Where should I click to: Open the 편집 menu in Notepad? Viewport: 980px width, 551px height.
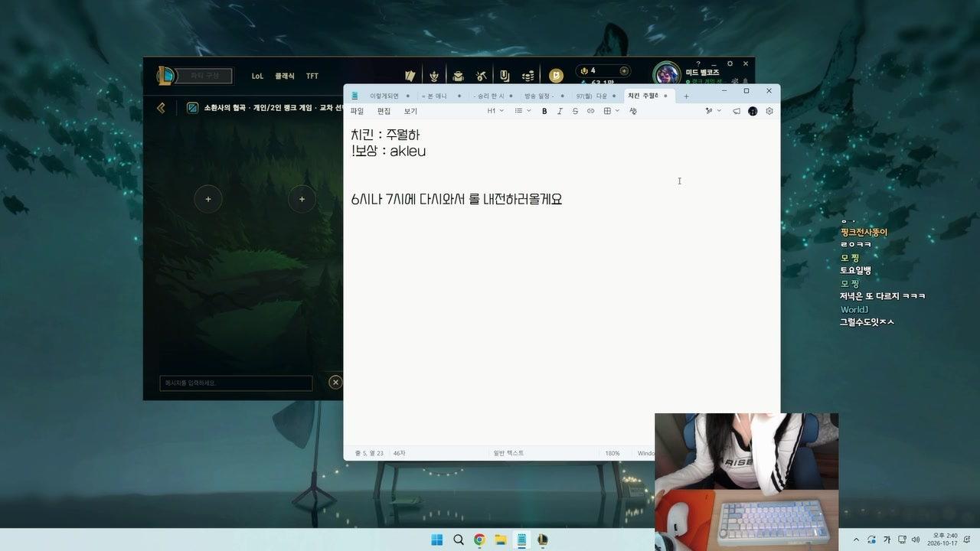pyautogui.click(x=384, y=111)
